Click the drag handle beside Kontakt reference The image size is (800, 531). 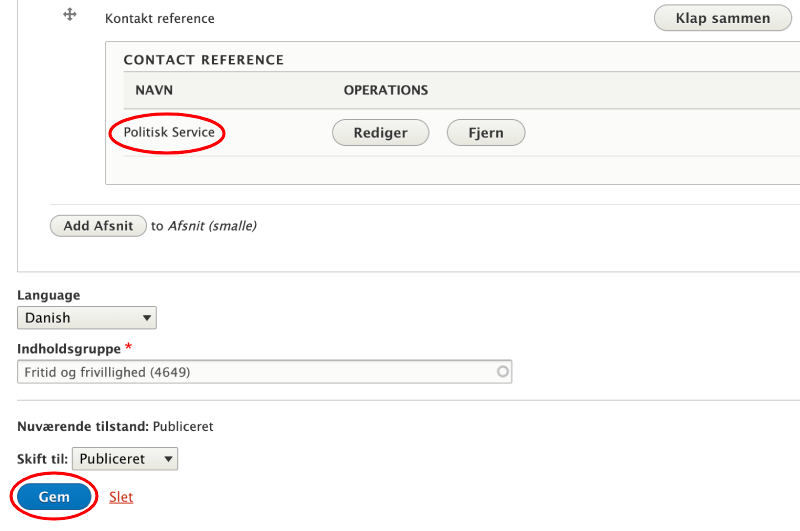(70, 15)
